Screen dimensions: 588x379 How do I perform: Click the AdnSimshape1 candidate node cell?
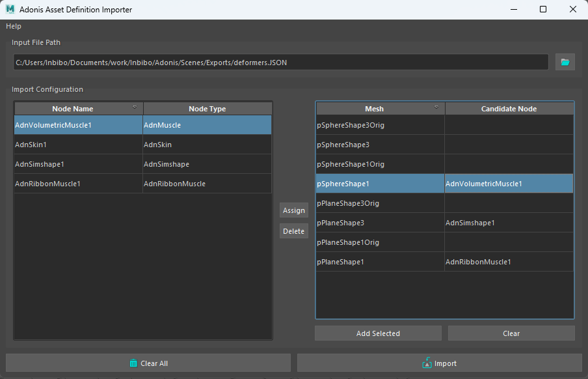click(x=509, y=223)
